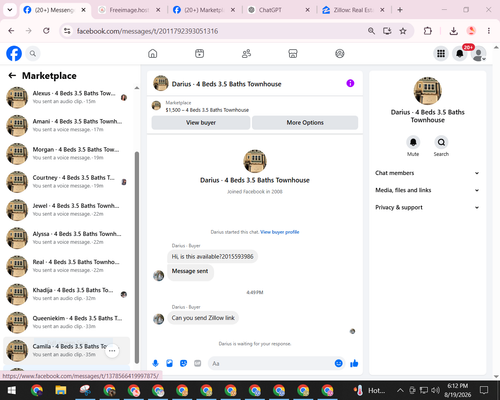The height and width of the screenshot is (400, 500).
Task: Open Courtney townhouse conversation
Action: (67, 182)
